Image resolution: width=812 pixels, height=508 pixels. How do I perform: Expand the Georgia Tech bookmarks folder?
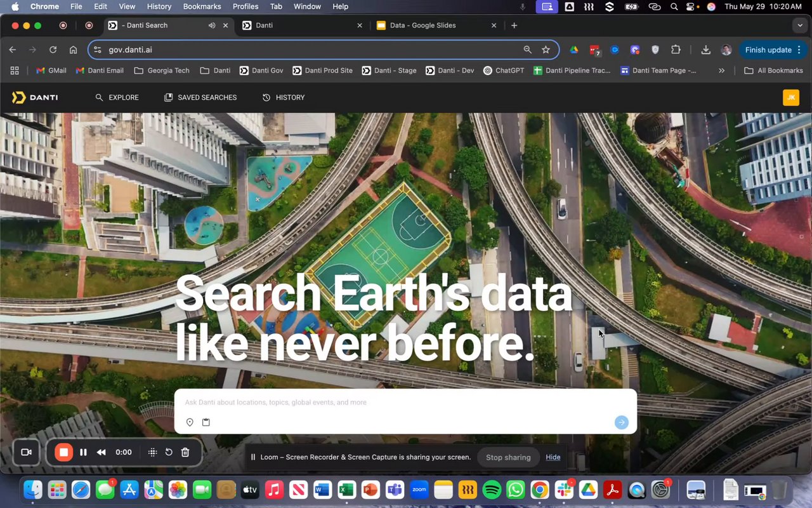(162, 70)
